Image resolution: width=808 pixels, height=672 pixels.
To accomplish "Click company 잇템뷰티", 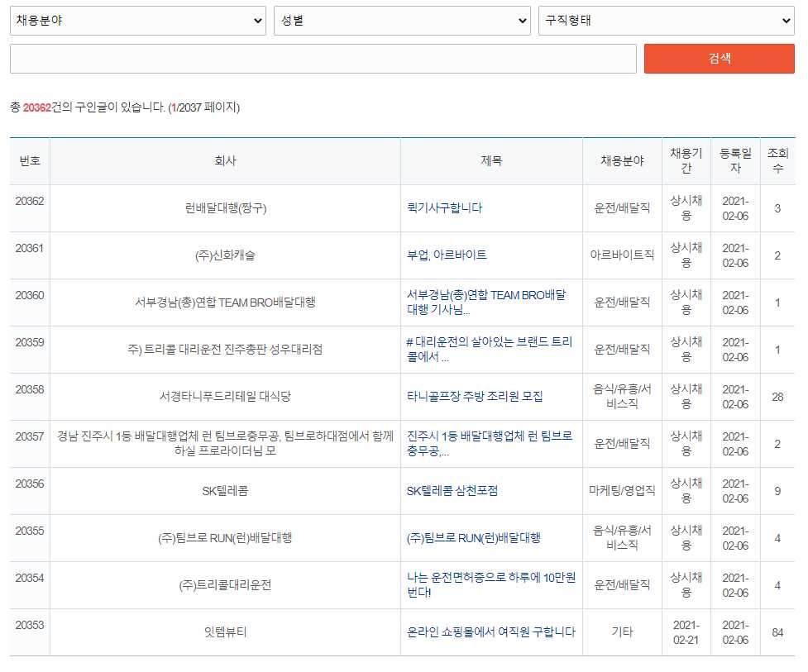I will tap(225, 632).
